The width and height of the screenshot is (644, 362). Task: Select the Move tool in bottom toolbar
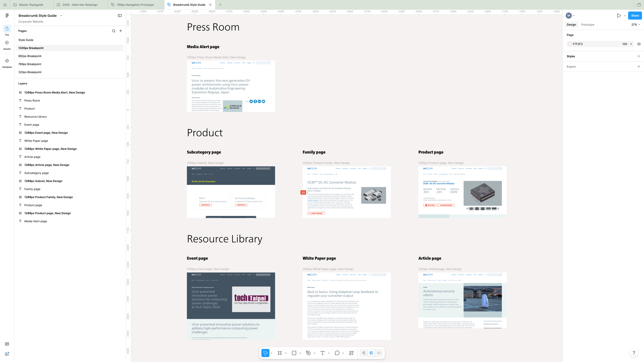265,353
